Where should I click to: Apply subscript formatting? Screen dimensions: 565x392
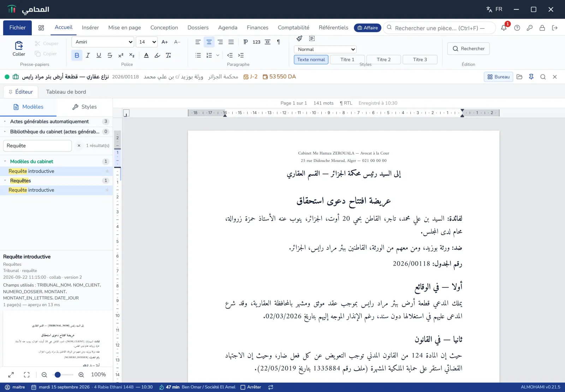coord(132,55)
